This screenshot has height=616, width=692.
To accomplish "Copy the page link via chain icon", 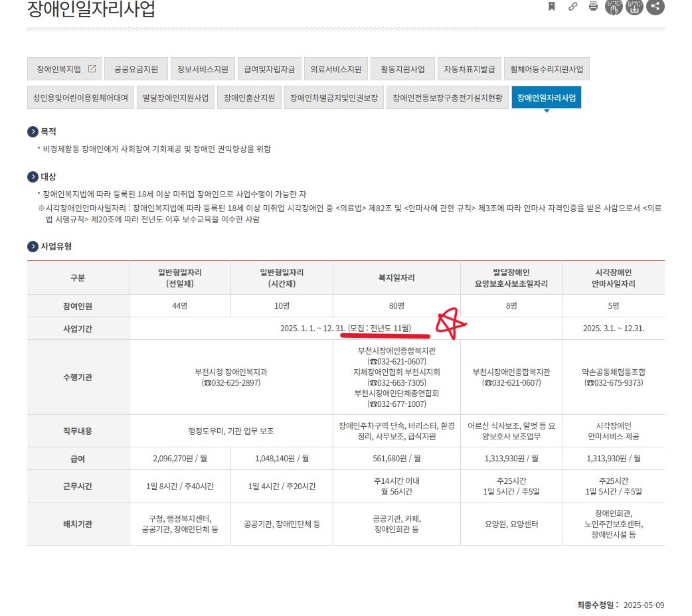I will (572, 7).
